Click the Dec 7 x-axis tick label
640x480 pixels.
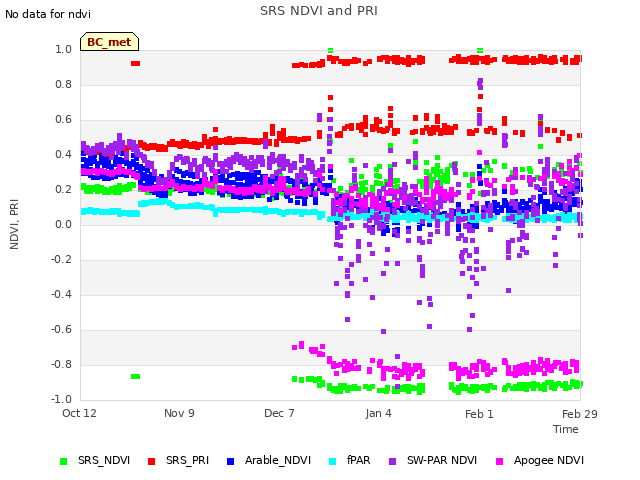click(x=279, y=413)
